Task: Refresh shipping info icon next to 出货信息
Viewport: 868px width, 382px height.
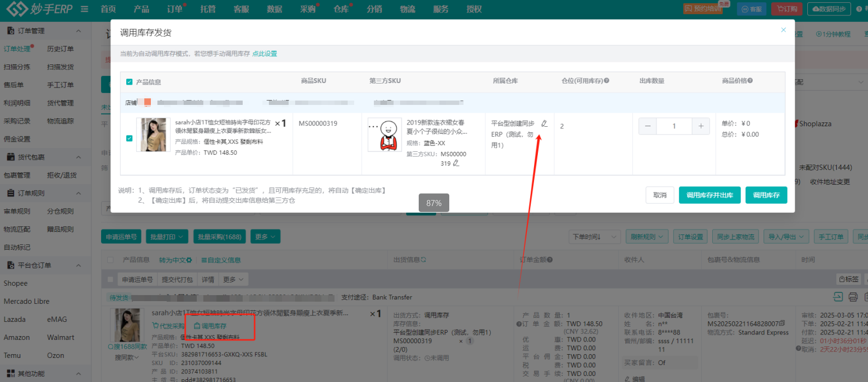Action: (x=424, y=260)
